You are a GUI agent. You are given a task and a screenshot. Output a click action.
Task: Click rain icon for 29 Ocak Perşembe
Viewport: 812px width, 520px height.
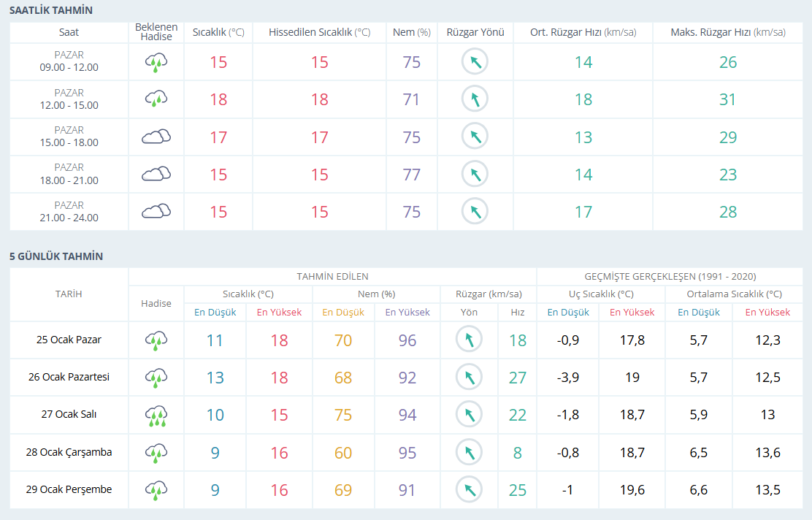[156, 490]
